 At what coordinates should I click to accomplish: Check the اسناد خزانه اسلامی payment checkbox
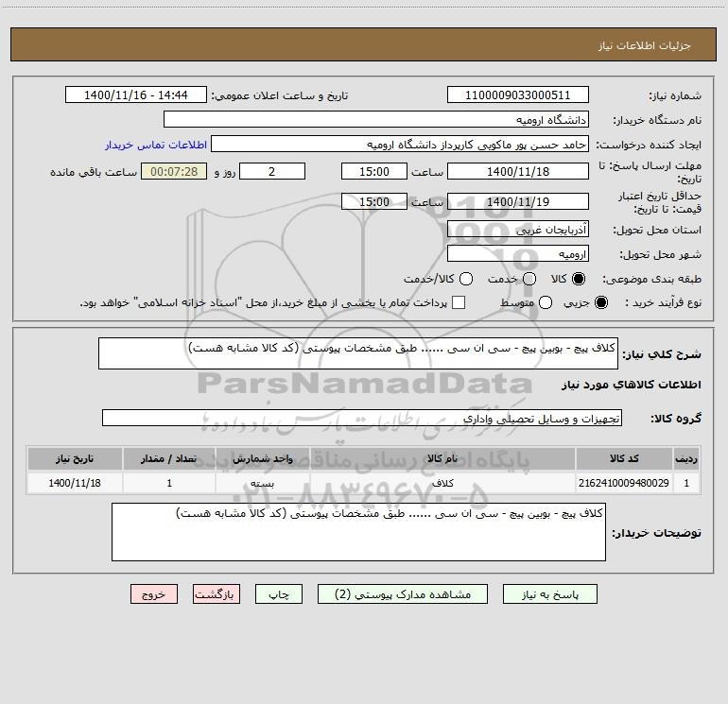tap(459, 302)
